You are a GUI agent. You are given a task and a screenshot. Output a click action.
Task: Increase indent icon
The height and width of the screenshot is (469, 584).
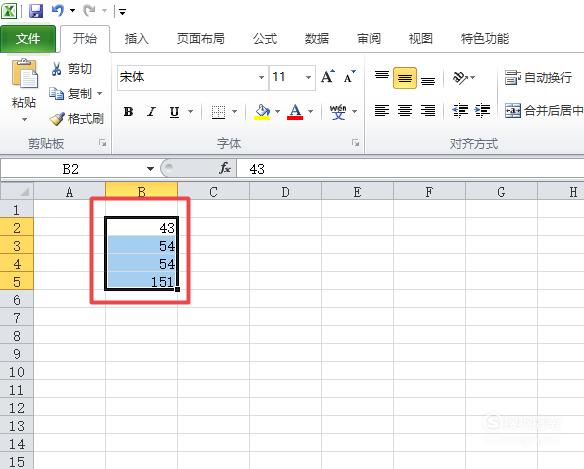[x=482, y=110]
